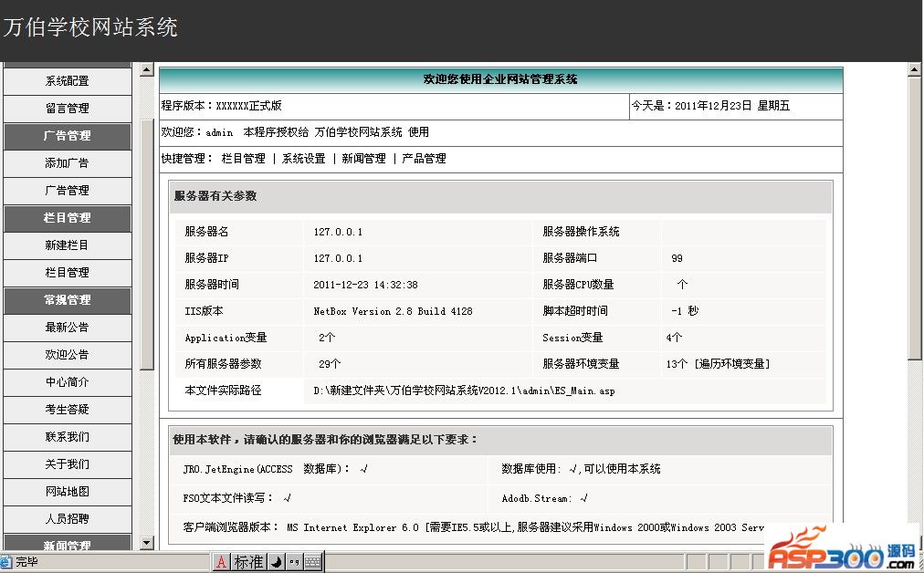Click 栏目管理 quick link in 快捷管理 row
924x573 pixels.
[x=244, y=159]
